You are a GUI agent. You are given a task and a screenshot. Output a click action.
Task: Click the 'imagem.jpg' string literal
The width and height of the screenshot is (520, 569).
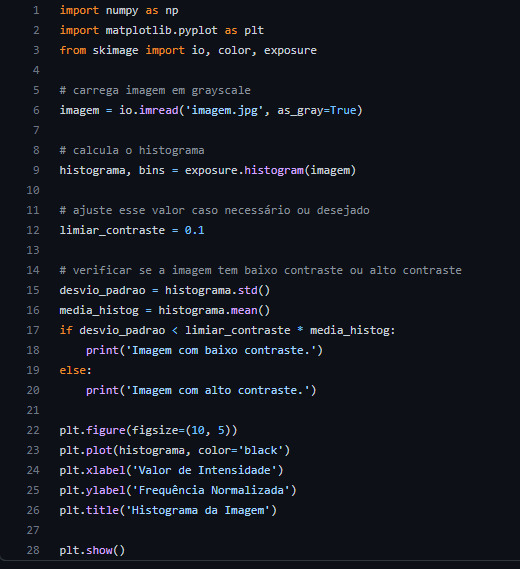coord(224,110)
